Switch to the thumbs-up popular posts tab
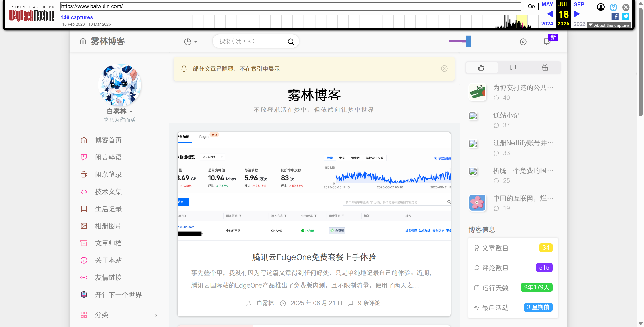This screenshot has height=327, width=644. (x=481, y=68)
